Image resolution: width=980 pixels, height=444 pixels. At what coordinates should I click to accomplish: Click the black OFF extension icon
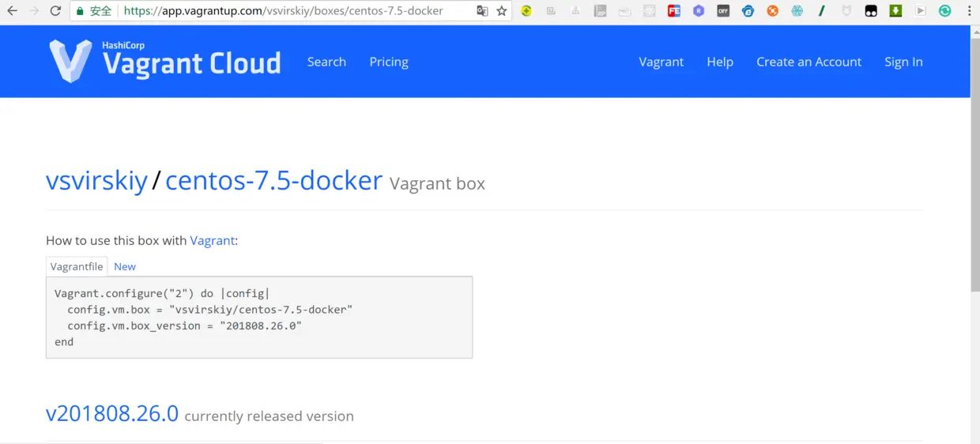[x=723, y=11]
